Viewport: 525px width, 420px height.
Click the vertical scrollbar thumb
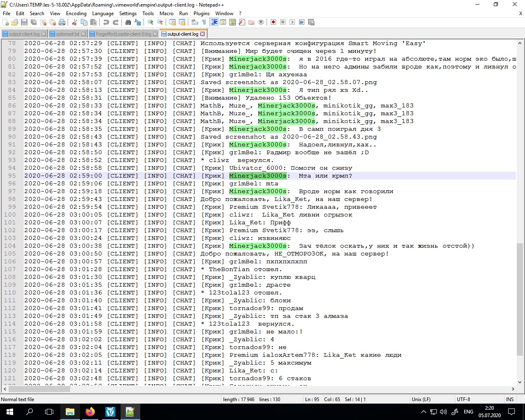(x=520, y=299)
